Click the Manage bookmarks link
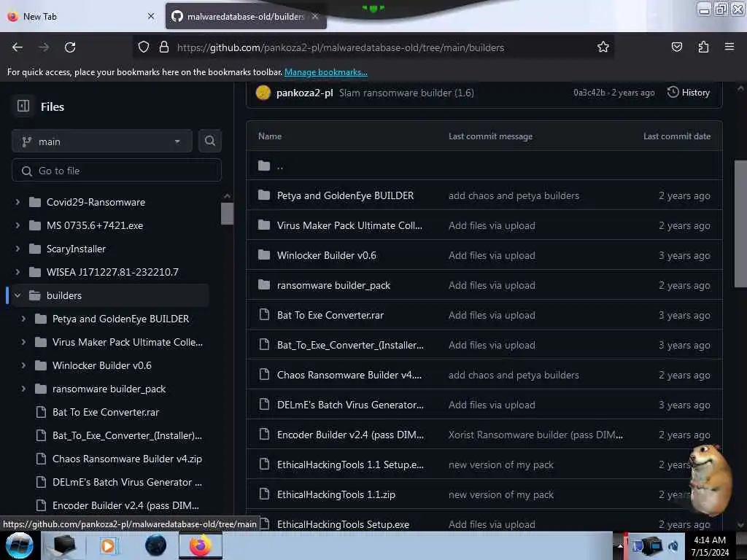This screenshot has width=747, height=560. point(326,72)
